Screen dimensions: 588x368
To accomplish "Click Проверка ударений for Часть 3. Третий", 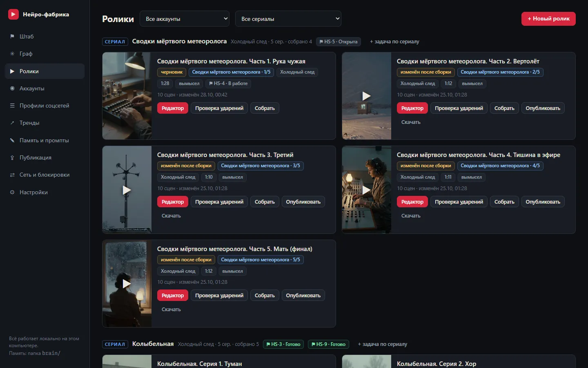I will (x=219, y=202).
